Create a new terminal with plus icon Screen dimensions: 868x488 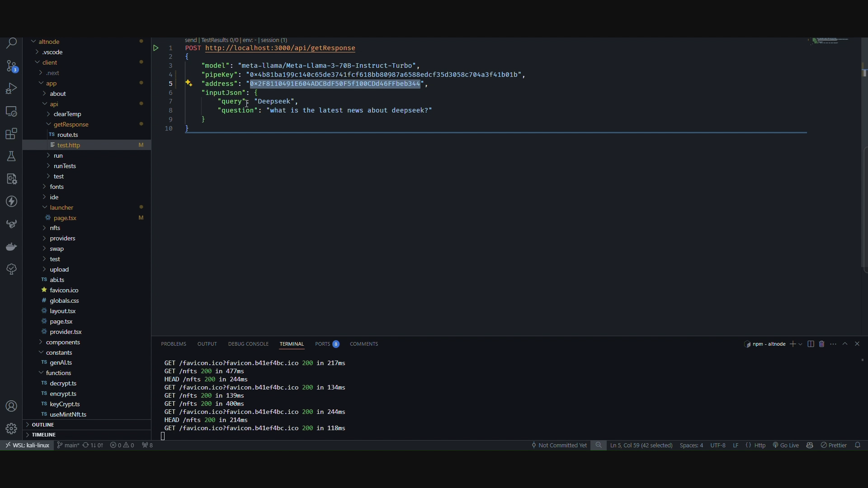point(793,344)
